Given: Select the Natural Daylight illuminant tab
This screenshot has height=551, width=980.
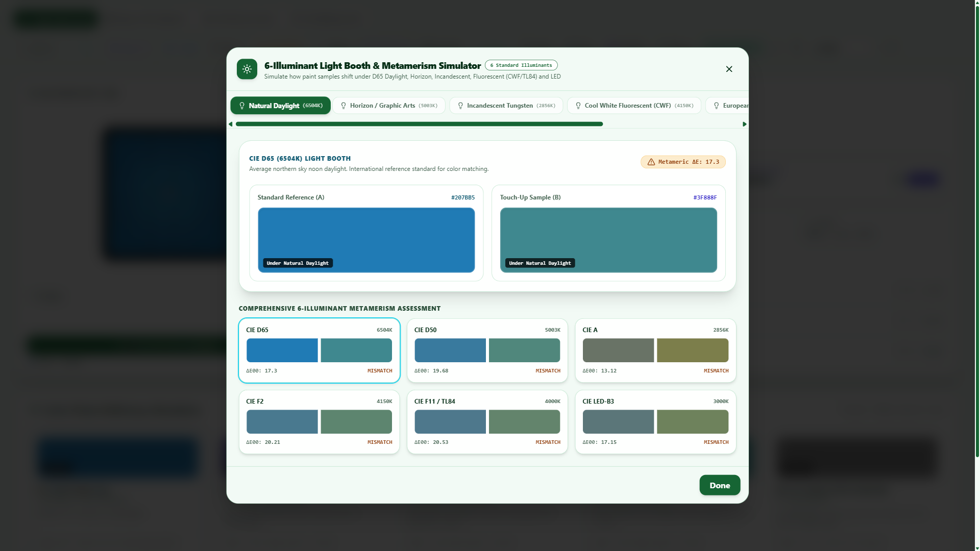Looking at the screenshot, I should [x=281, y=106].
